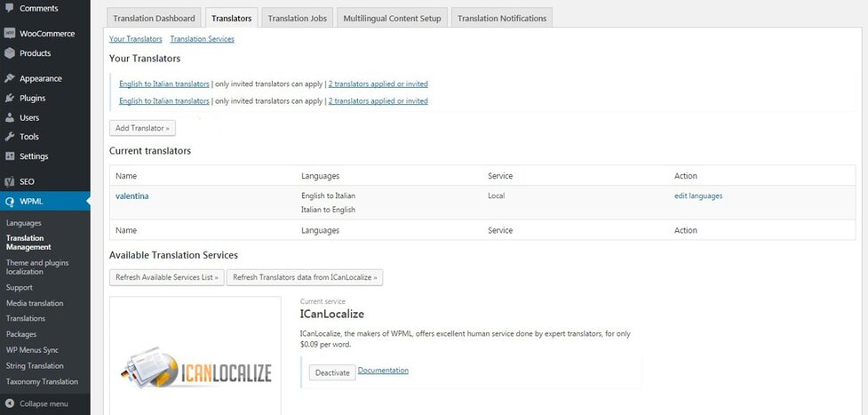868x415 pixels.
Task: Click edit languages for valentina
Action: tap(697, 196)
